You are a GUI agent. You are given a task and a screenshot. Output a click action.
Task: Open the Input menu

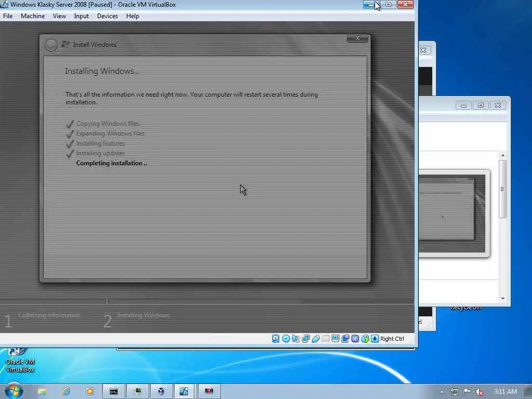pos(82,16)
